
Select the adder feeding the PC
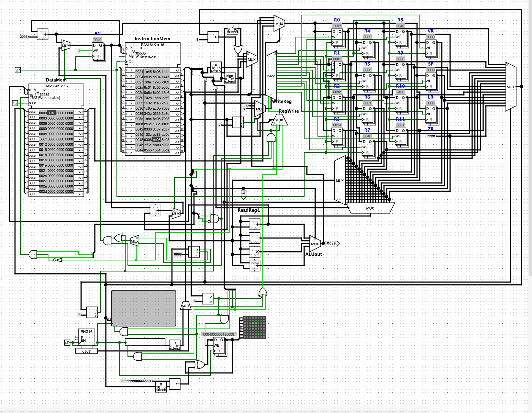coord(43,34)
